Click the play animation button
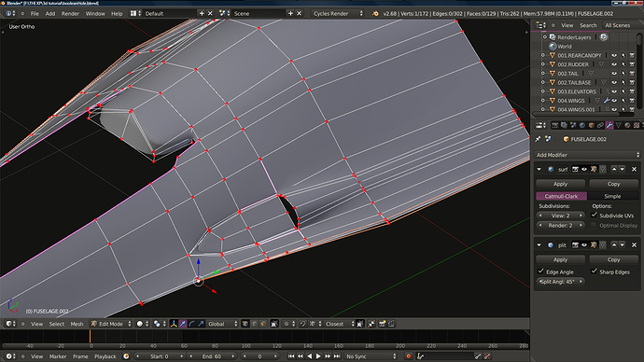This screenshot has height=362, width=644. [318, 356]
